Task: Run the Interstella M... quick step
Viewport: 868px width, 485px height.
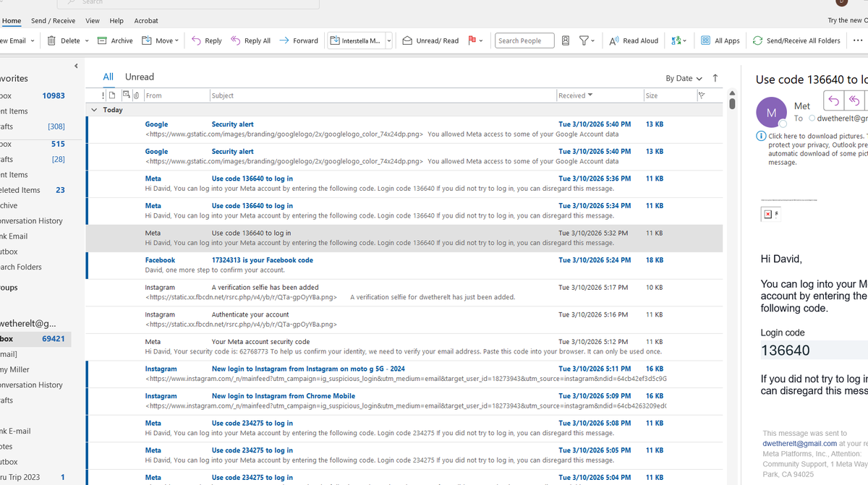Action: click(x=355, y=40)
